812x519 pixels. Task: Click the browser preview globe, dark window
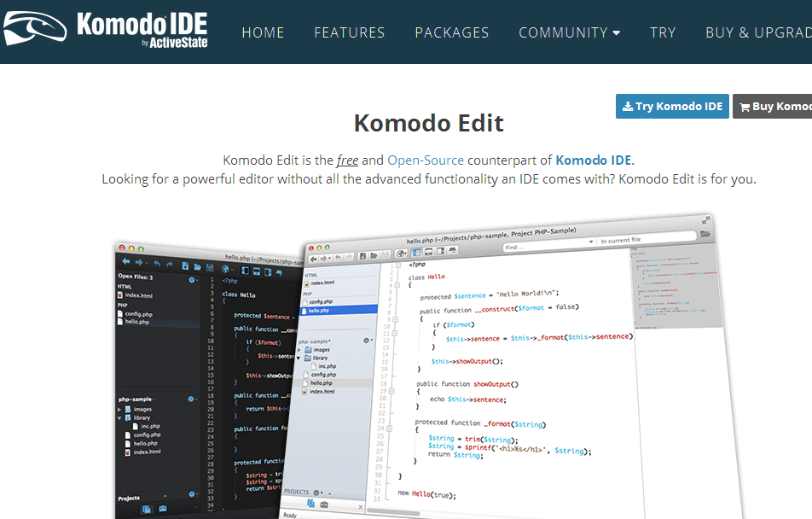(x=225, y=269)
